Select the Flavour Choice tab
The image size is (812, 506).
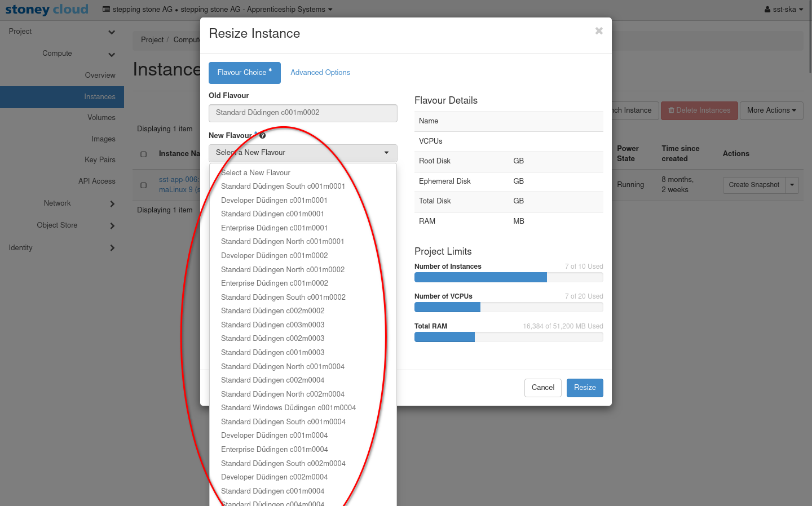[244, 73]
